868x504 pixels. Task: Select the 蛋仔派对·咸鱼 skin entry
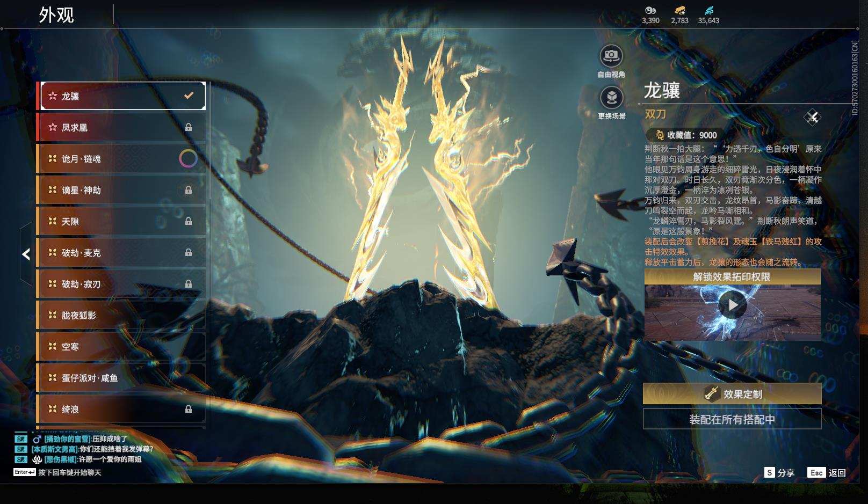(x=121, y=378)
